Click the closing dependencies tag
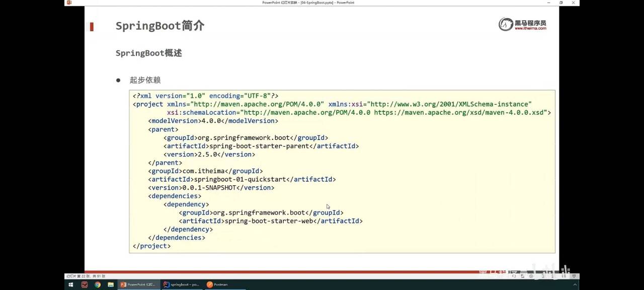The image size is (644, 290). click(177, 238)
